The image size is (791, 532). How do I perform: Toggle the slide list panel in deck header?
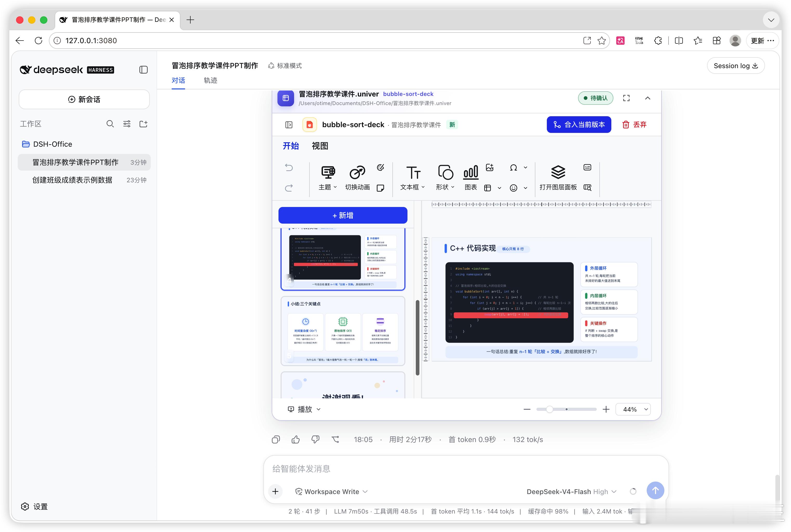pyautogui.click(x=289, y=125)
